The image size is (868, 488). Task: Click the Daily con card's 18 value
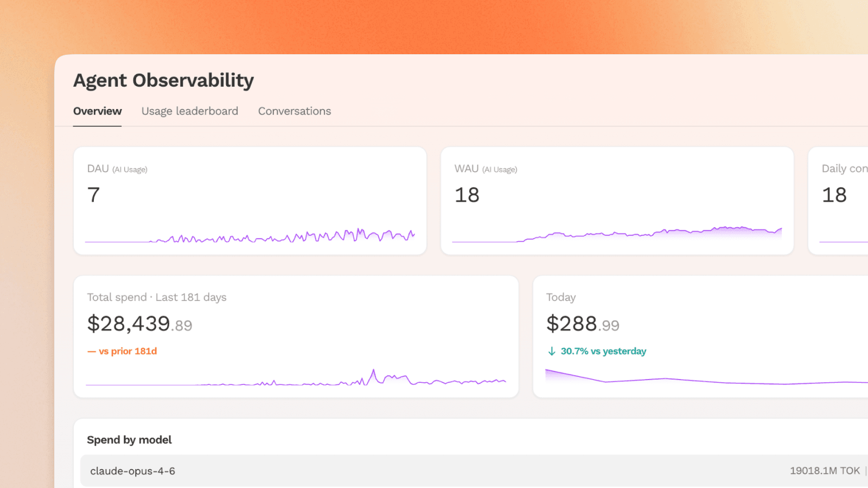point(834,195)
